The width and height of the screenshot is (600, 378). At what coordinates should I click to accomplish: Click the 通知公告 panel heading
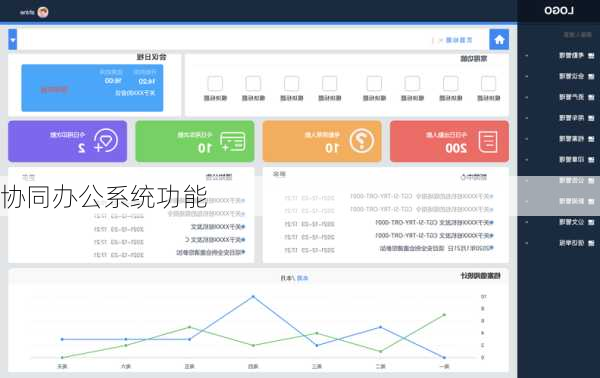pos(219,177)
